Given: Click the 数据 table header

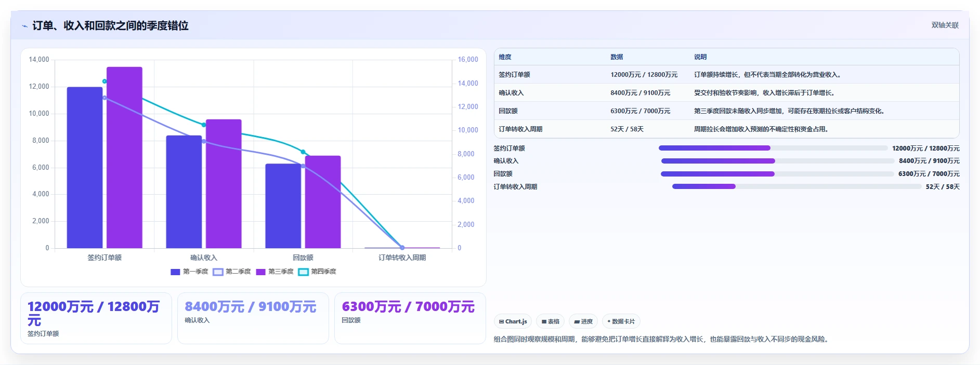Looking at the screenshot, I should [617, 57].
